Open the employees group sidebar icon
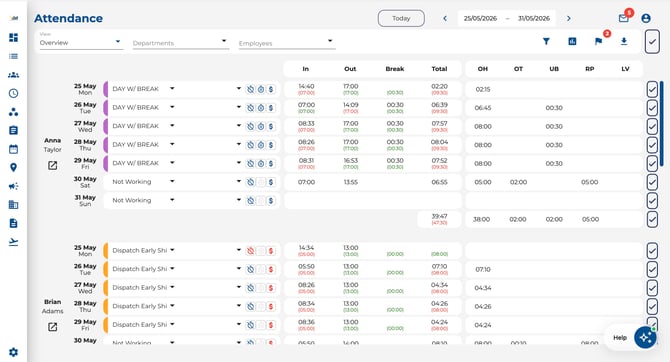Image resolution: width=670 pixels, height=362 pixels. click(x=13, y=75)
